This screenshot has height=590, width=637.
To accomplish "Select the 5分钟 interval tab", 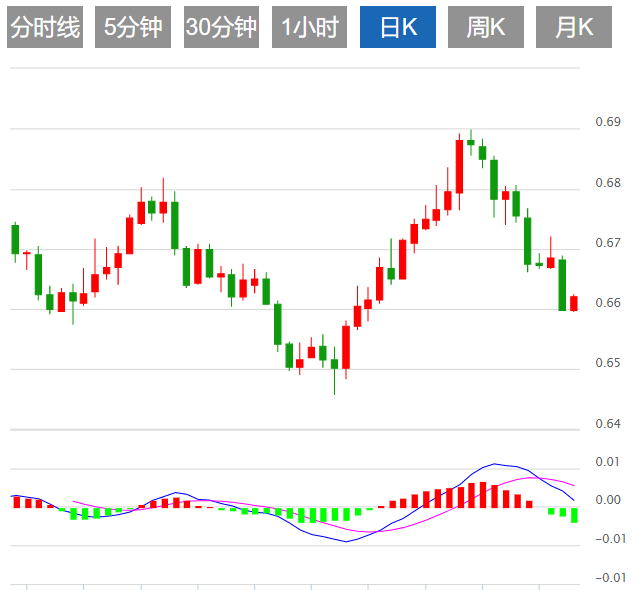I will coord(133,27).
